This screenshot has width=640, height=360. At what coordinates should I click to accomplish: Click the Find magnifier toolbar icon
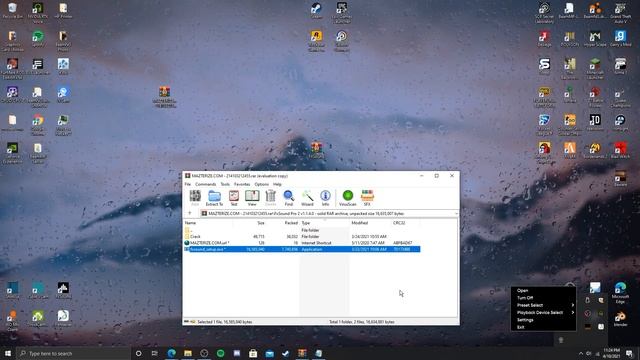[x=289, y=198]
